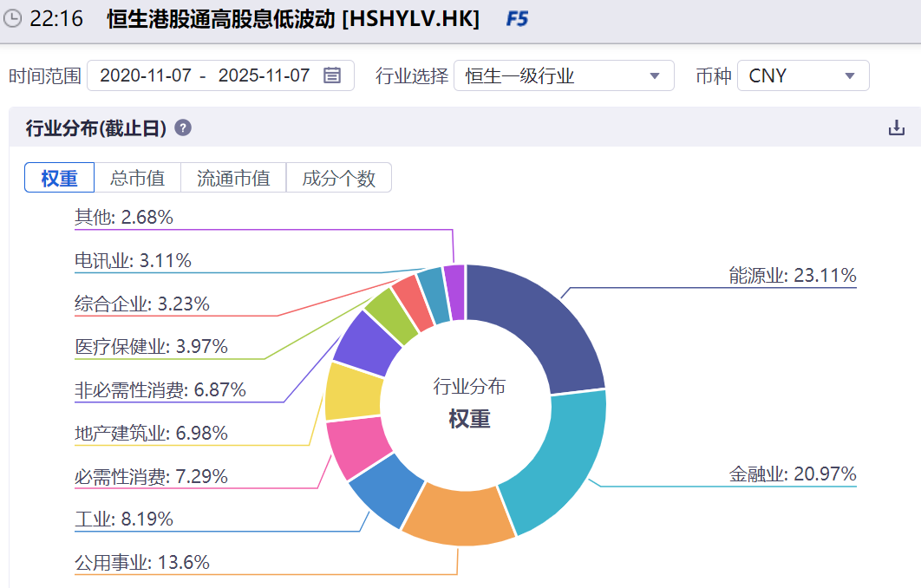Click the label 工业: 8.19%
The width and height of the screenshot is (921, 588).
(x=124, y=519)
